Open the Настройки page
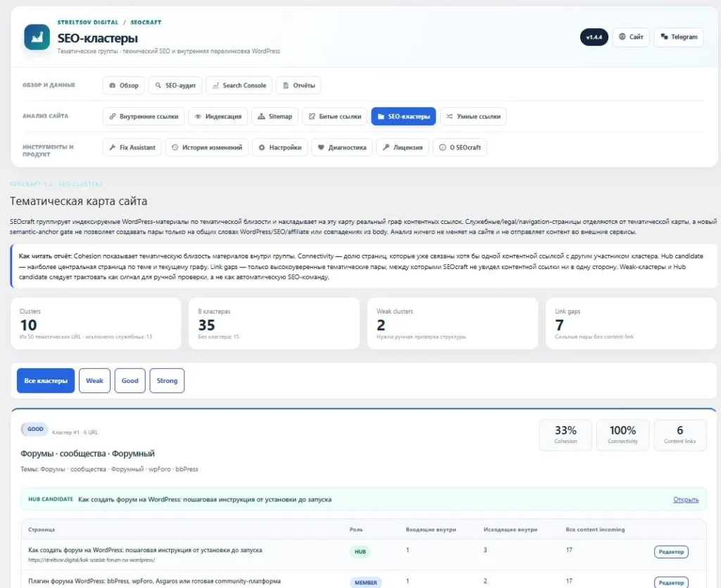The width and height of the screenshot is (721, 588). coord(280,147)
